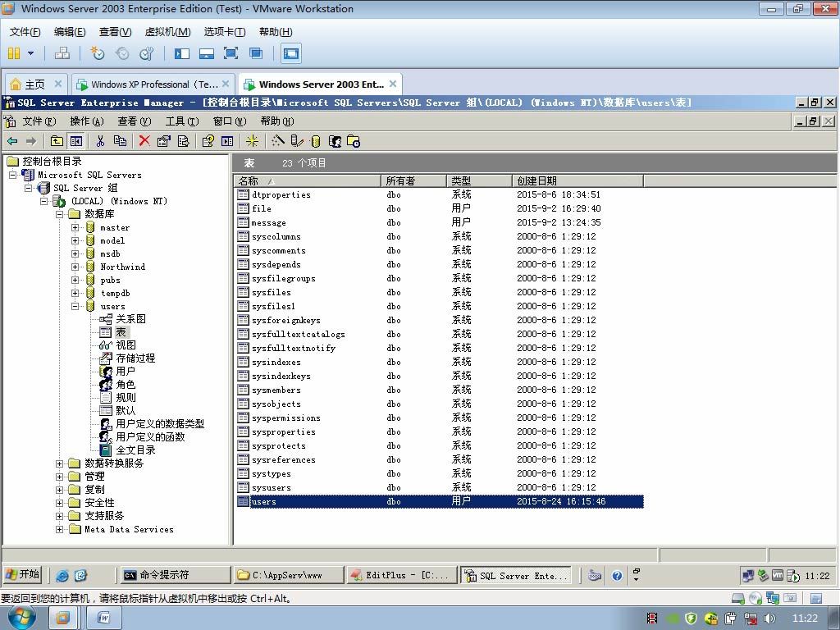Click the Back arrow in Enterprise Manager toolbar

pyautogui.click(x=11, y=141)
